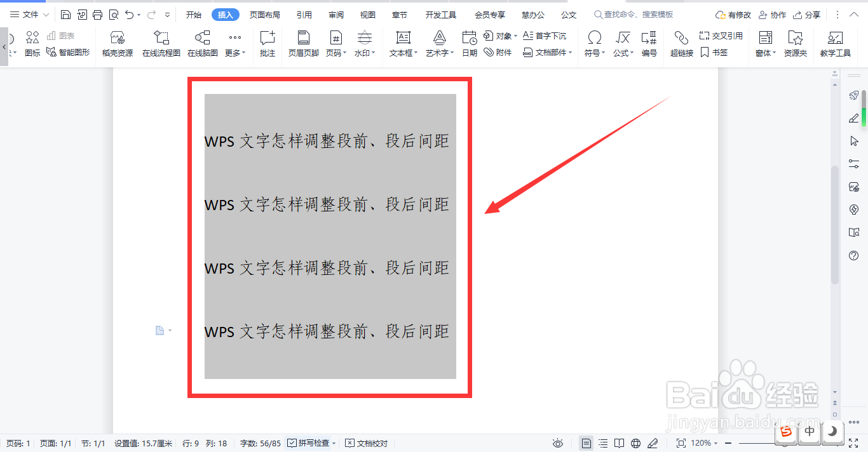Switch to 视图 tab
This screenshot has width=868, height=452.
[x=367, y=15]
